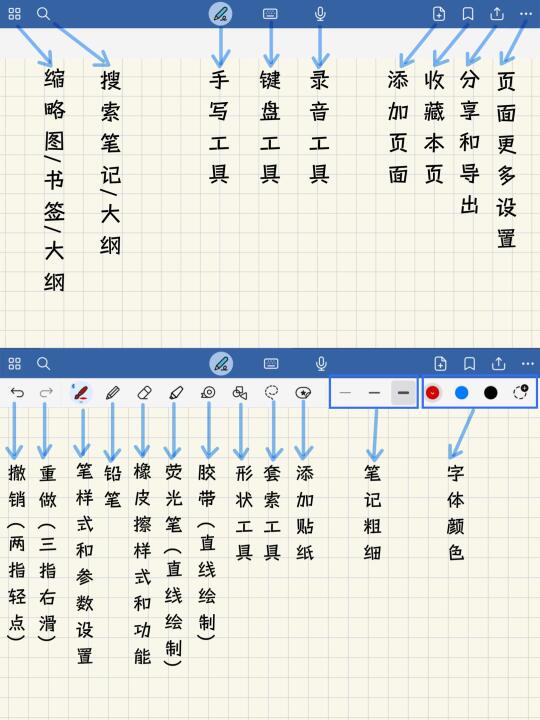
Task: Open the sticker add tool
Action: tap(303, 393)
